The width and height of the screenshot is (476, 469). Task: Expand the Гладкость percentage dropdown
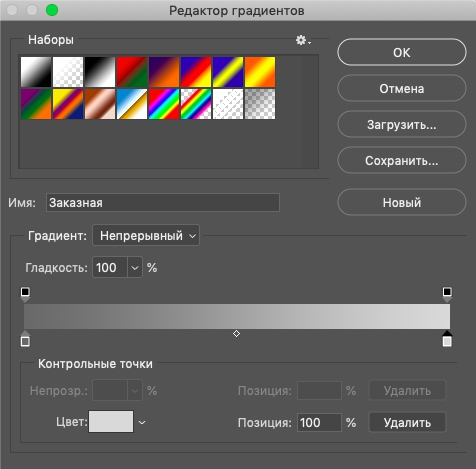(135, 267)
